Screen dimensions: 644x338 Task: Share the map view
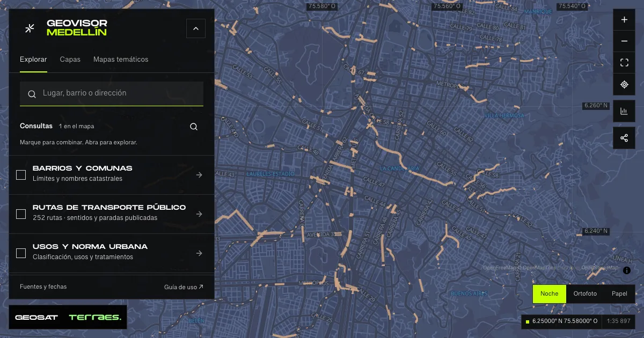[624, 138]
